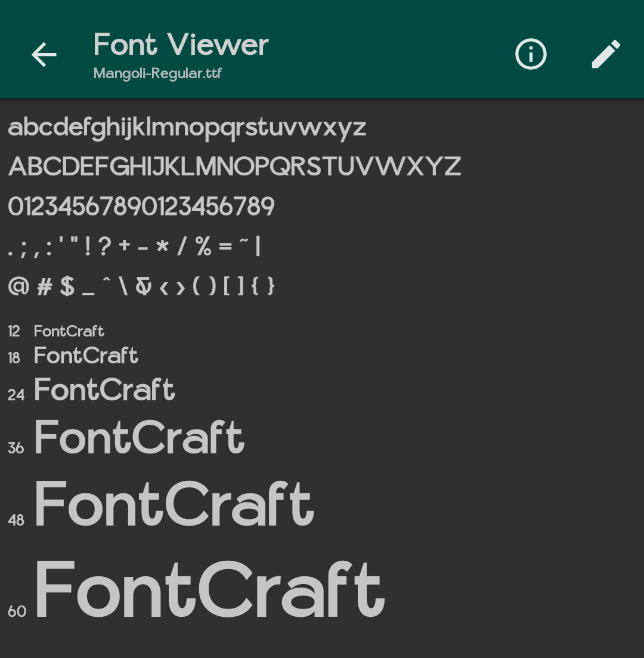Viewport: 644px width, 658px height.
Task: Click the size label 60
Action: 17,611
